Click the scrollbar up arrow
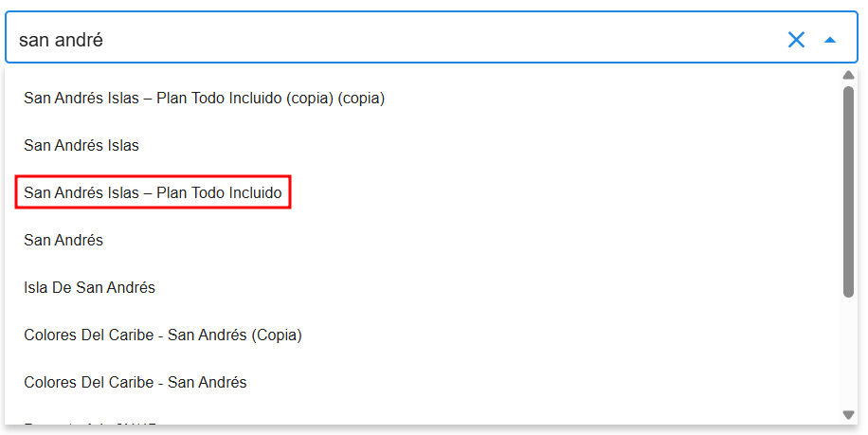This screenshot has width=868, height=435. coord(849,75)
